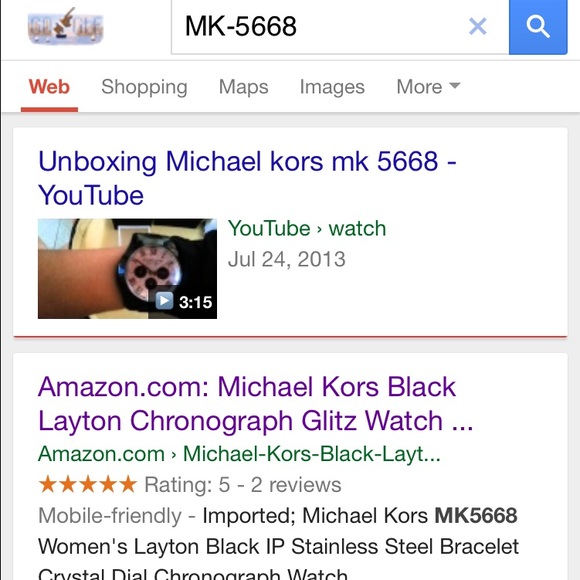Follow the YouTube › watch green URL
Screen dimensions: 580x580
(307, 228)
